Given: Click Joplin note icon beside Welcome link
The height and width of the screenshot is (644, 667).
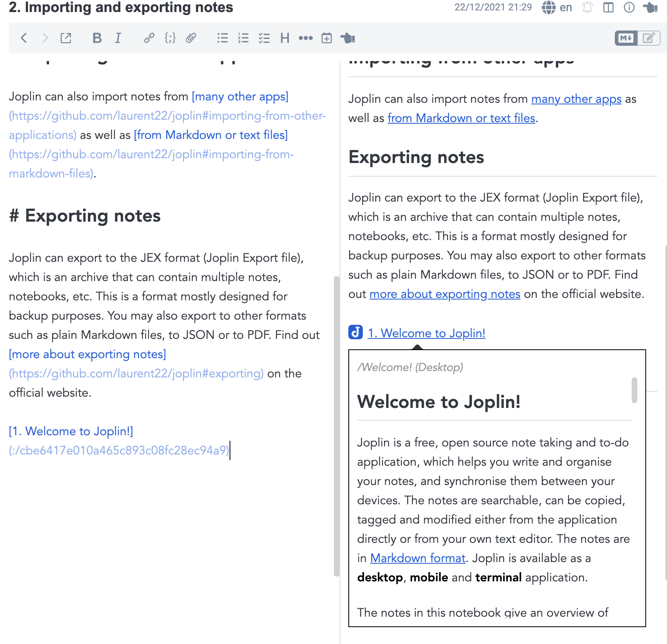Looking at the screenshot, I should pos(356,332).
